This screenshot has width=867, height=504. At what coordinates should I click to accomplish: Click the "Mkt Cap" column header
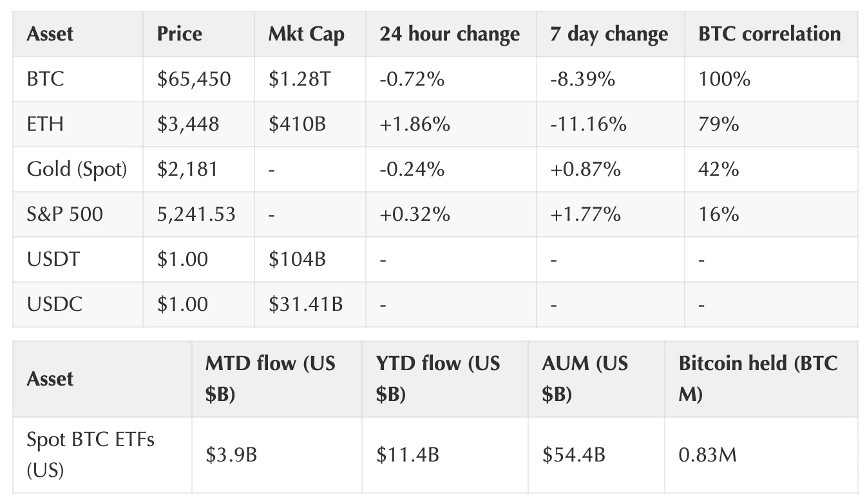306,34
